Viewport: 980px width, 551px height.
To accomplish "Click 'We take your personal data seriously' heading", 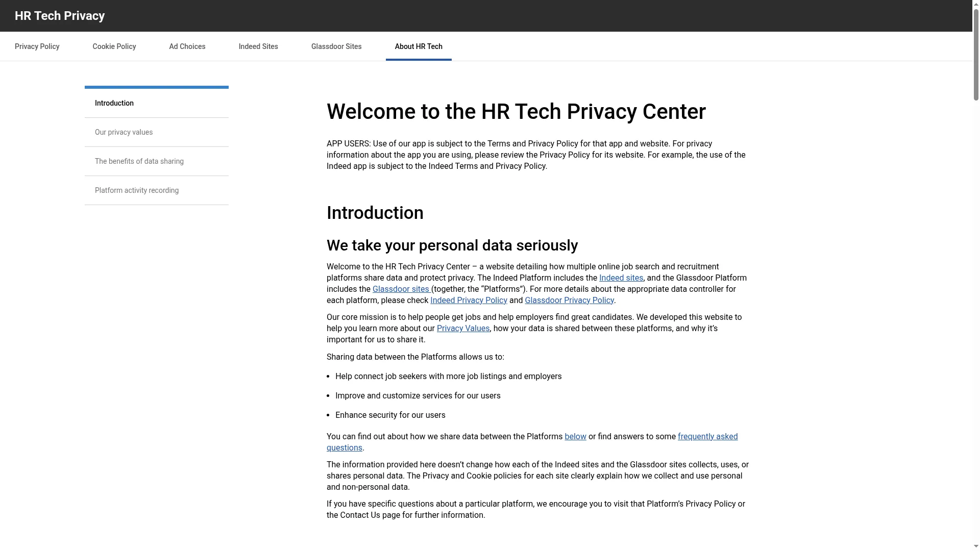I will coord(452,245).
